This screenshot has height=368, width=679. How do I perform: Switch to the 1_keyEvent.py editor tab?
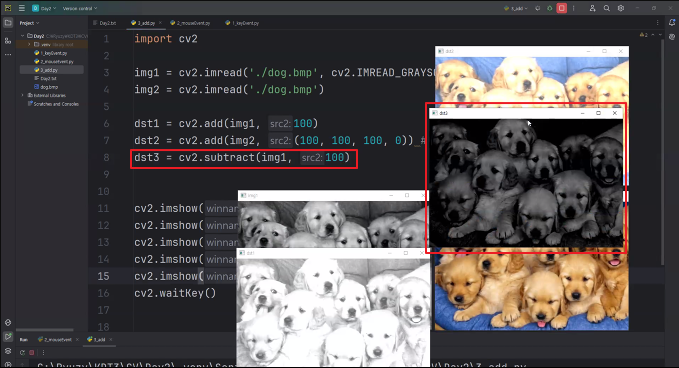point(242,23)
